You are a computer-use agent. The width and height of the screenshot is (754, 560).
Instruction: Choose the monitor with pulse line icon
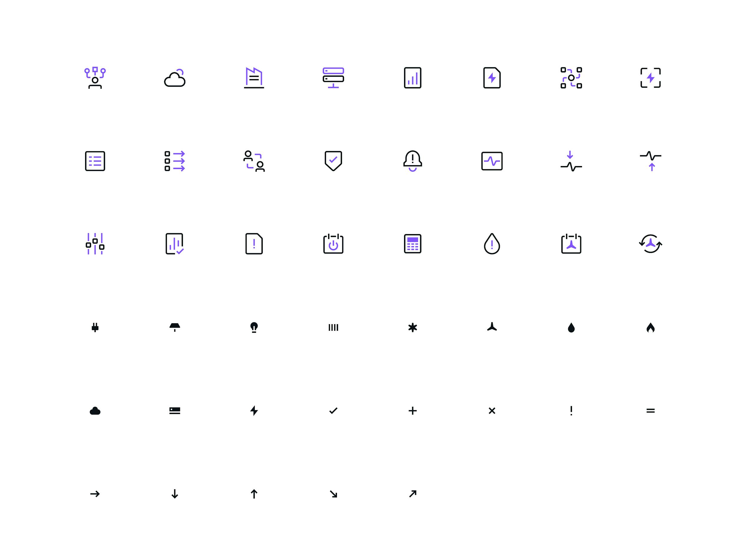(492, 161)
